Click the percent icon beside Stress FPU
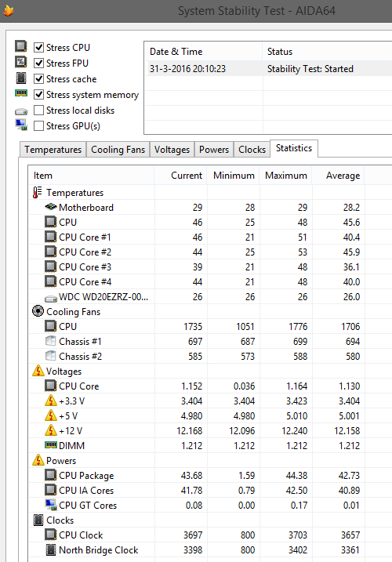 point(21,62)
